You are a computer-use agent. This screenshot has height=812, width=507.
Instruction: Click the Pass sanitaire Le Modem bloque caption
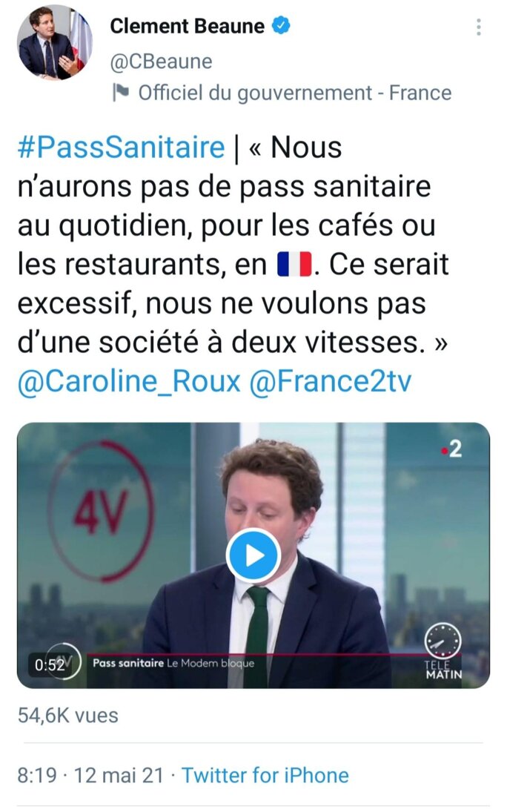[173, 664]
